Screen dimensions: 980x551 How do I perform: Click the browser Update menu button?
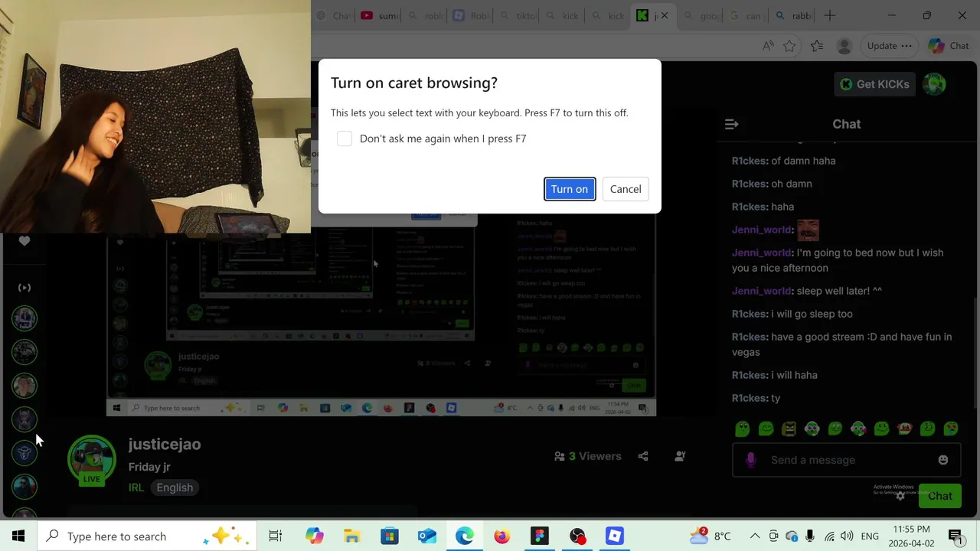tap(889, 46)
